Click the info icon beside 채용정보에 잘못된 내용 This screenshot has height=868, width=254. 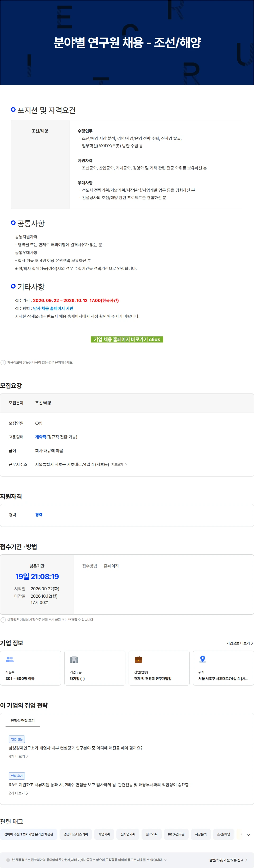pos(3,363)
